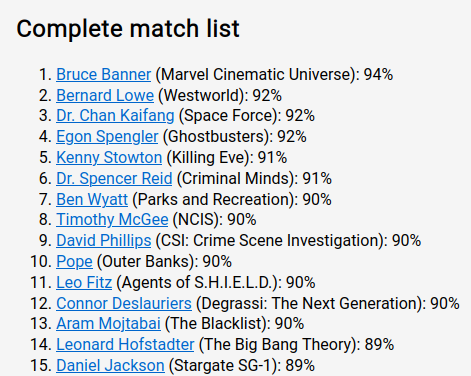Viewport: 471px width, 376px height.
Task: Select the Timothy McGee link
Action: tap(112, 220)
